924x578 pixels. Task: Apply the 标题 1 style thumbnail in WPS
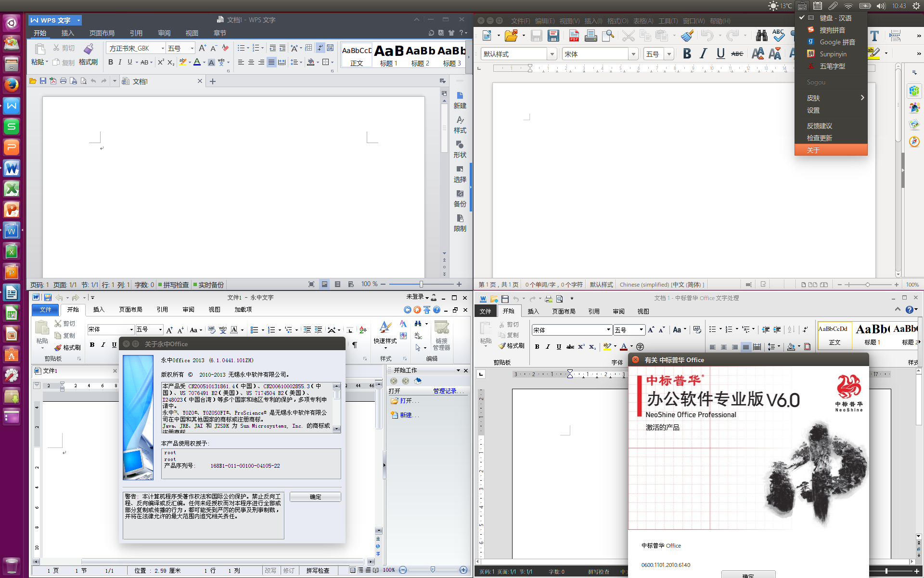pos(389,55)
